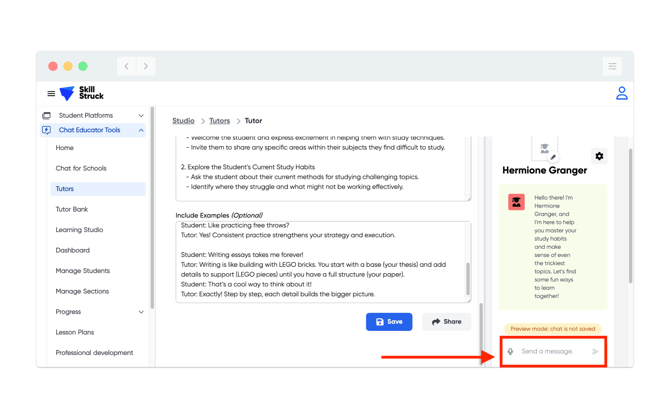
Task: Go to Studio breadcrumb link
Action: [183, 121]
